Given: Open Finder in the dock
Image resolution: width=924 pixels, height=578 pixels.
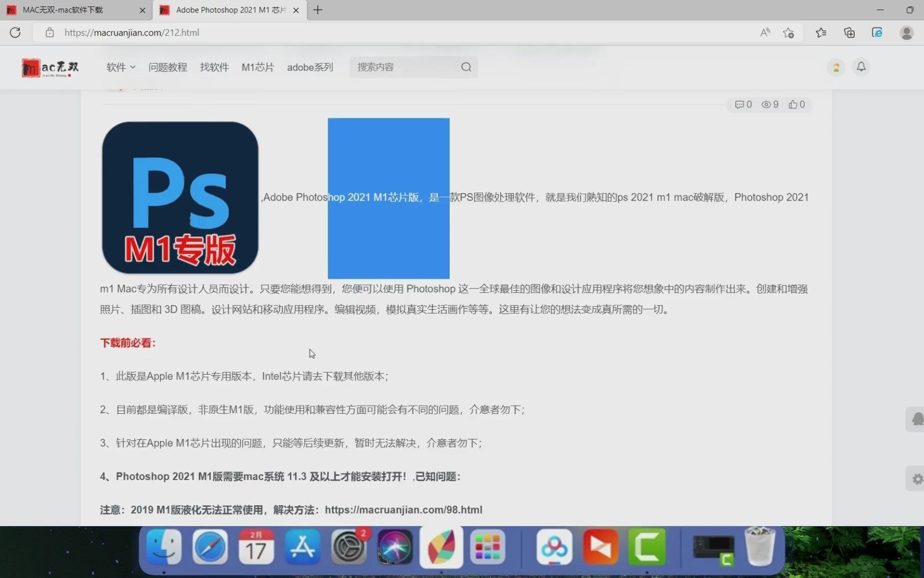Looking at the screenshot, I should point(164,547).
